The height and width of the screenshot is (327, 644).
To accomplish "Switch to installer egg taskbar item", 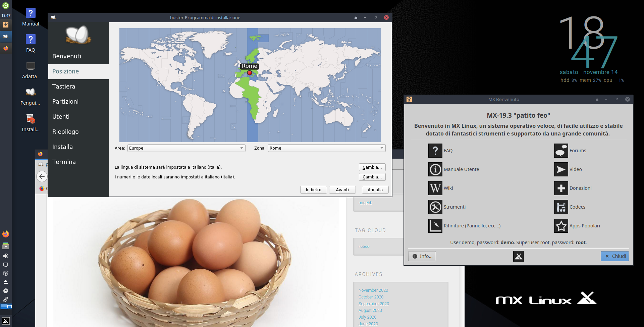I will [x=6, y=36].
